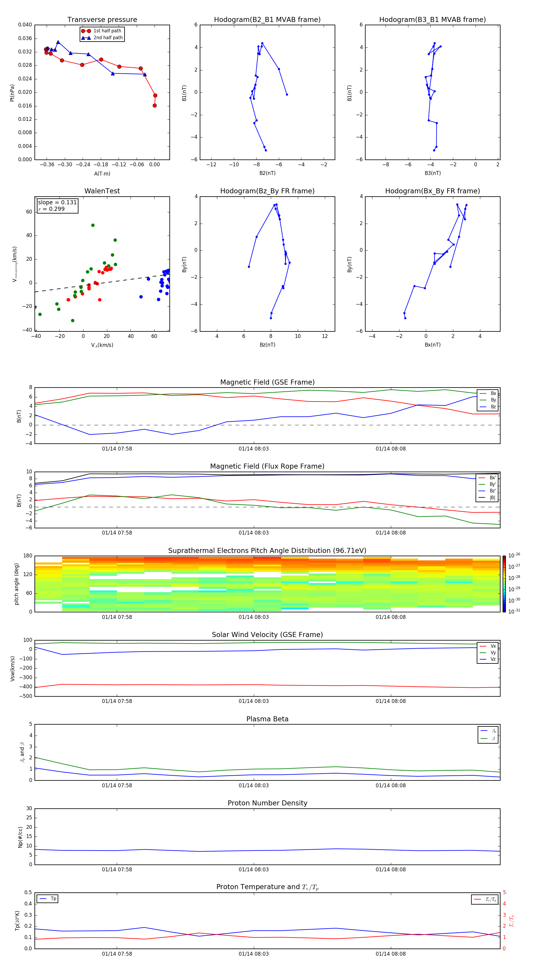Click the pitch angle spectrogram colorbar
Screen dimensions: 535x980
tap(504, 584)
